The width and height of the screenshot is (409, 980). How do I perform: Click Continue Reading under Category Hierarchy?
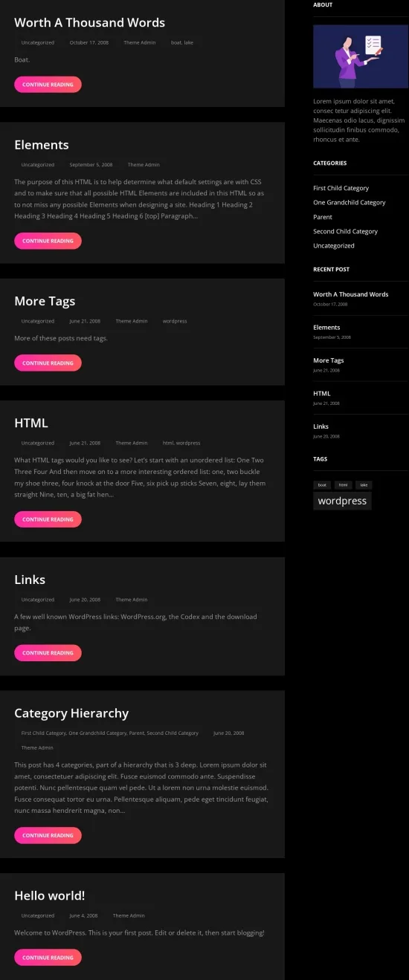pos(48,835)
